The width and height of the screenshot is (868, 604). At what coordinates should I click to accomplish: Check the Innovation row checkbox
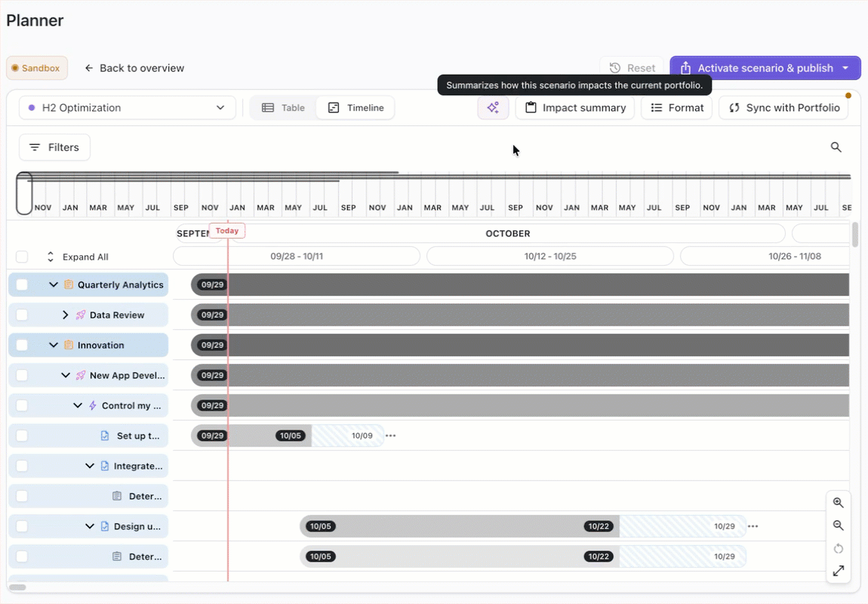click(x=22, y=345)
